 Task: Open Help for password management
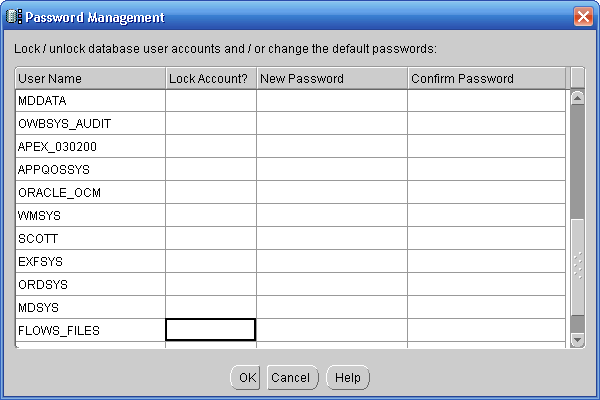[x=348, y=378]
